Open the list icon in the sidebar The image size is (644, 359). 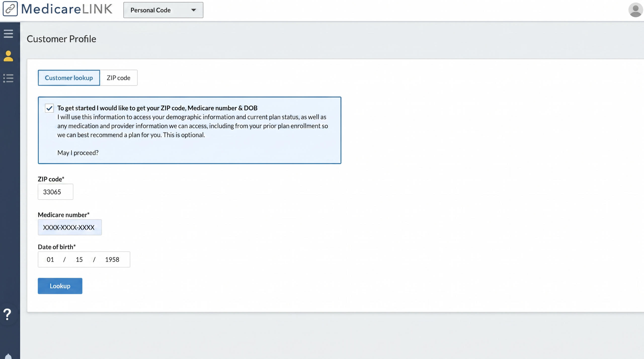point(8,78)
